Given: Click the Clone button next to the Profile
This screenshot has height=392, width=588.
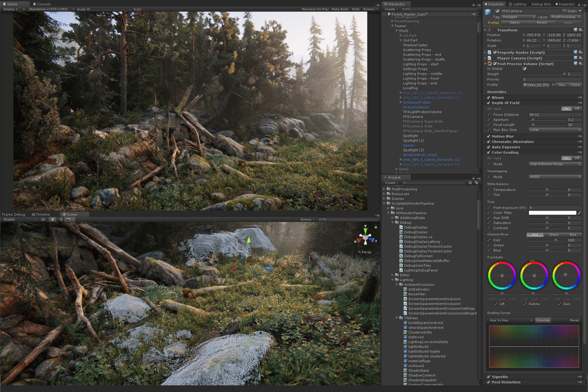Looking at the screenshot, I should (x=575, y=85).
